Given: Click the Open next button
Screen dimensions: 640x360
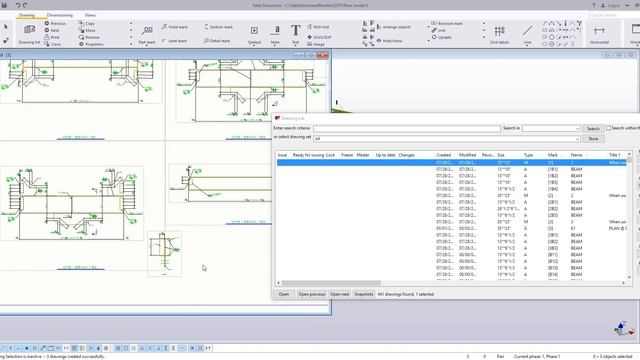Looking at the screenshot, I should 340,294.
